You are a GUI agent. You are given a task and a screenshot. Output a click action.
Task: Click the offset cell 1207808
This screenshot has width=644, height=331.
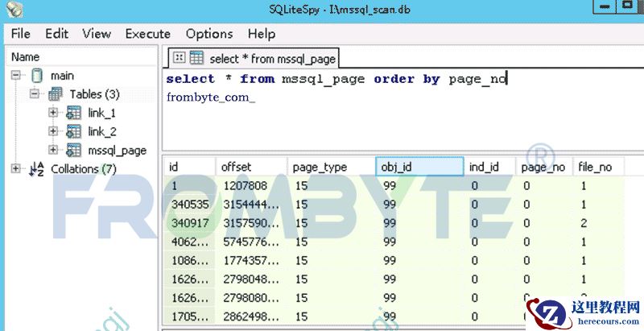pyautogui.click(x=251, y=185)
